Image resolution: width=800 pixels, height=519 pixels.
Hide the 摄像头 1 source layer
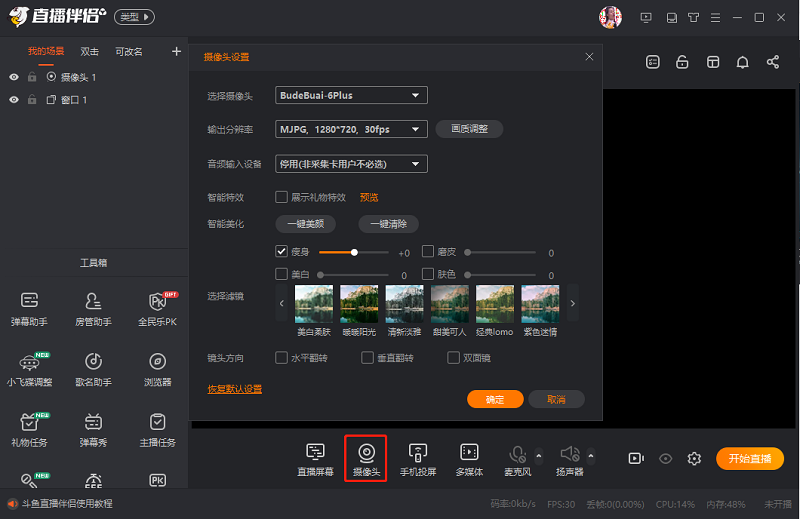click(14, 77)
